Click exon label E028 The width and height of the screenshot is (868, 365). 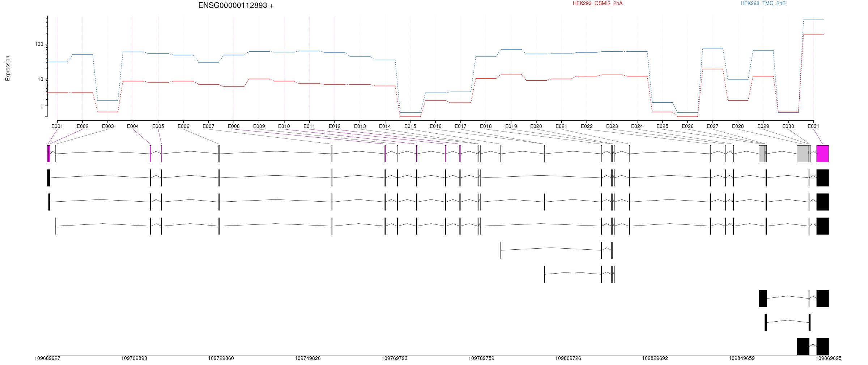point(738,126)
